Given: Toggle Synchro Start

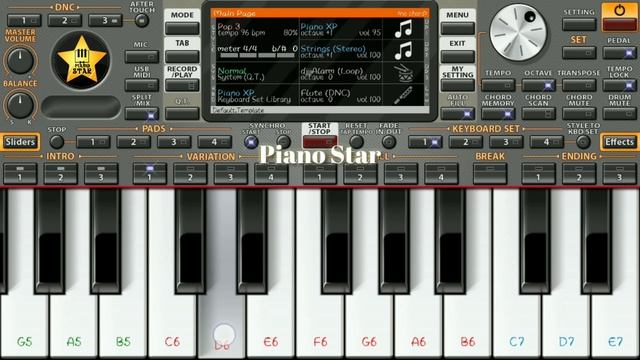Looking at the screenshot, I should pyautogui.click(x=251, y=142).
